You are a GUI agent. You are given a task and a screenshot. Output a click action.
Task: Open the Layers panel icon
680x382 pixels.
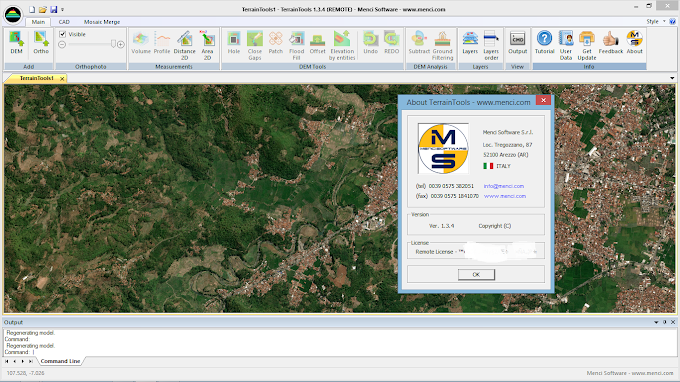[x=470, y=42]
